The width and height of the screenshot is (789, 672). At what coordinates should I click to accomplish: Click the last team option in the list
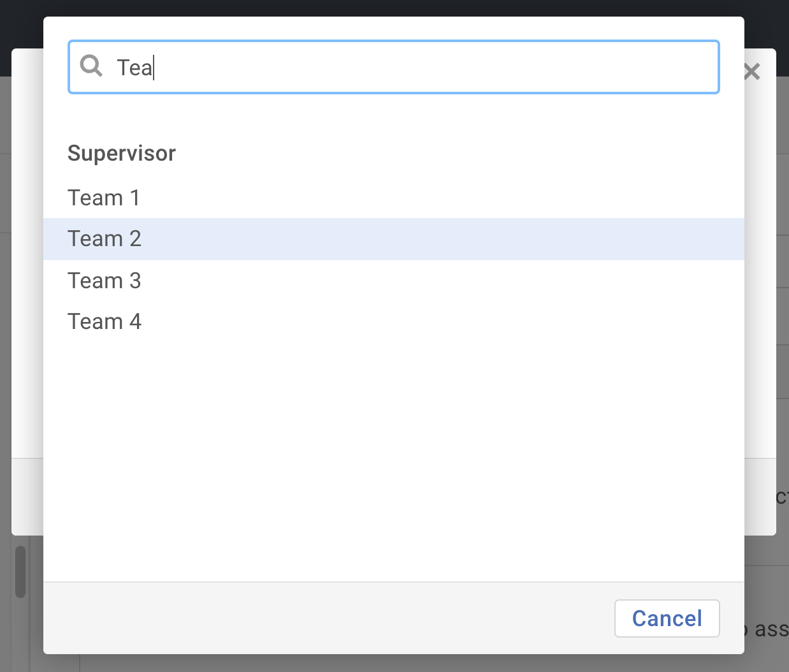(104, 321)
